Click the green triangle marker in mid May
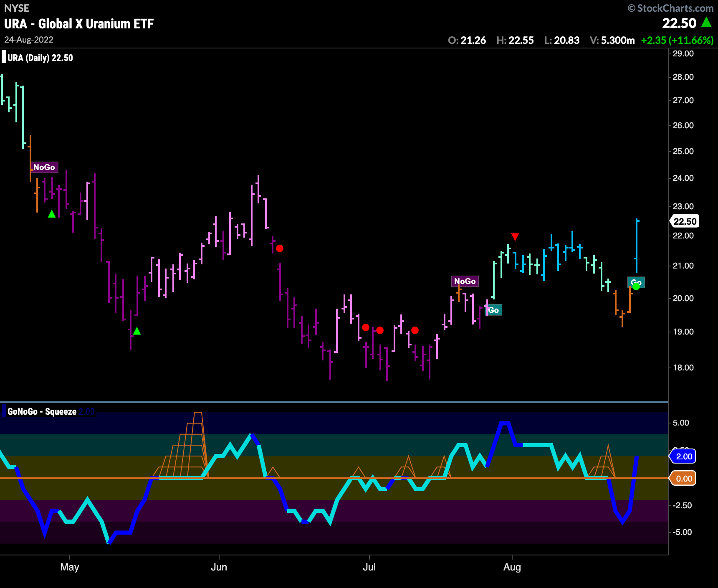This screenshot has height=588, width=718. coord(137,331)
